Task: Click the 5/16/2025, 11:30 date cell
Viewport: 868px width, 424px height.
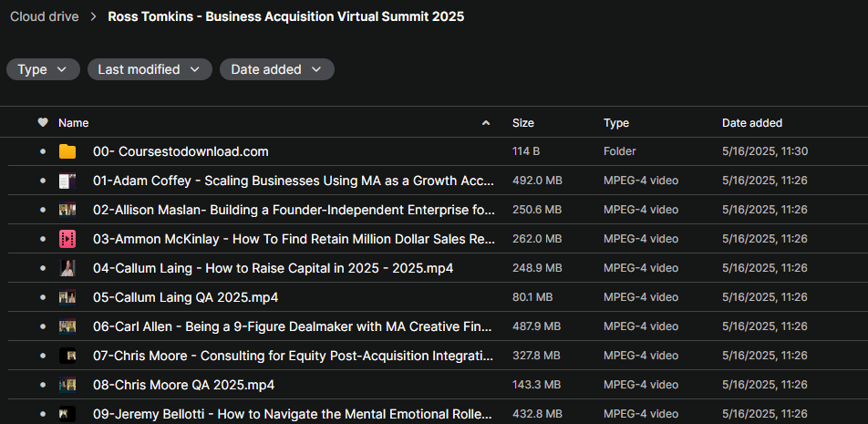Action: tap(764, 151)
